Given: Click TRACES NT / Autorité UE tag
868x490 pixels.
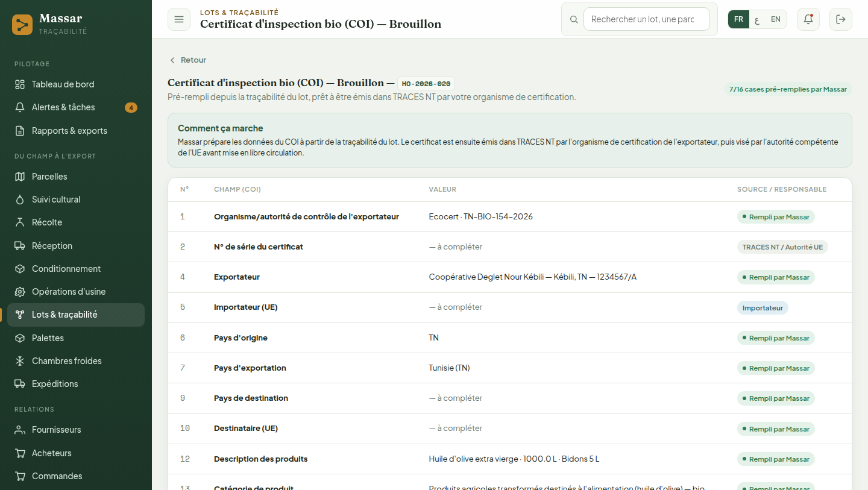Looking at the screenshot, I should coord(782,247).
